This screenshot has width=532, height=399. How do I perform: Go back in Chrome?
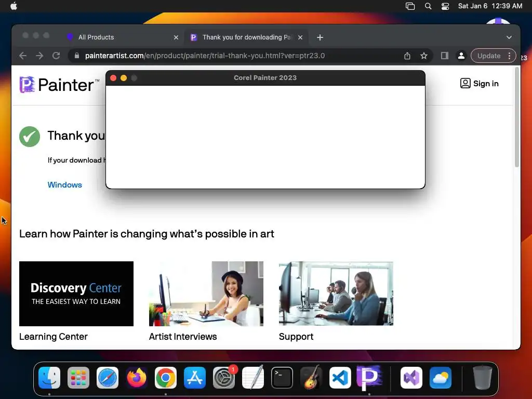pyautogui.click(x=23, y=56)
